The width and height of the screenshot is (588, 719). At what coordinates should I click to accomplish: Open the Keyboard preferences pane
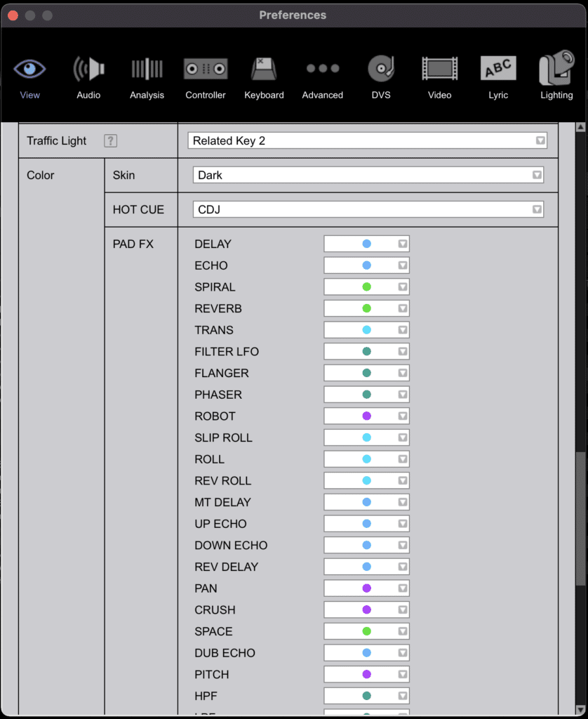pos(264,77)
